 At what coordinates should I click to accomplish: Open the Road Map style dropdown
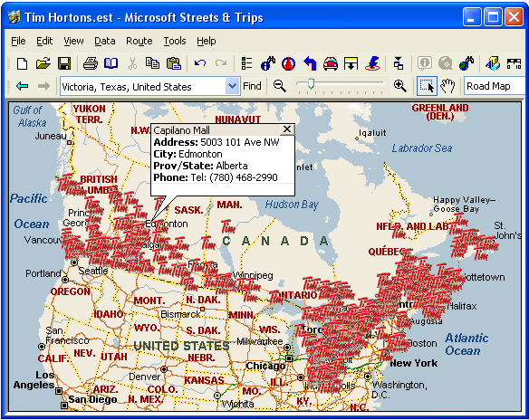495,86
